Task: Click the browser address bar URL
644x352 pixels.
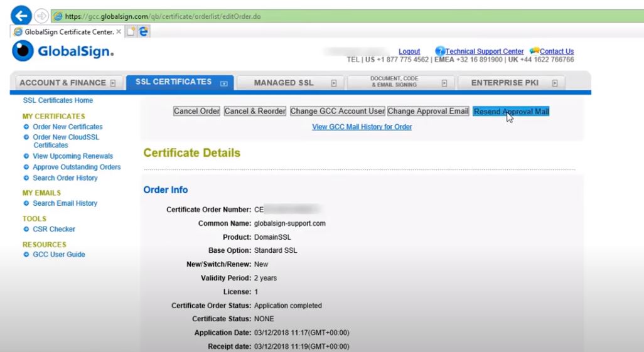Action: (x=163, y=16)
